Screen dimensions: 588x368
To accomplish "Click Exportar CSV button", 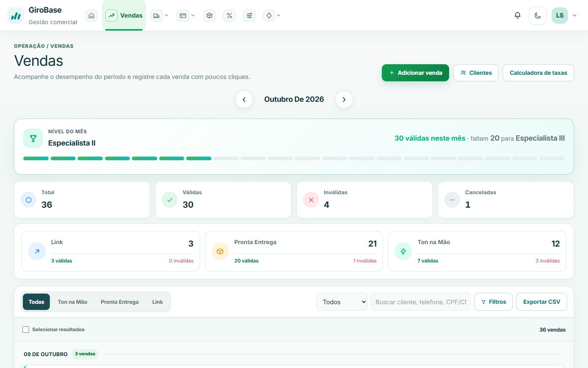I will pos(541,302).
